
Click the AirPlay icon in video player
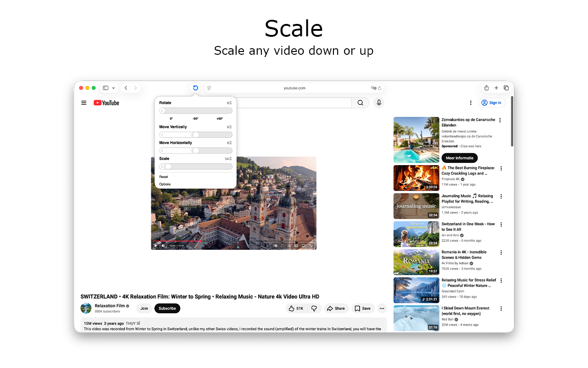(x=303, y=246)
